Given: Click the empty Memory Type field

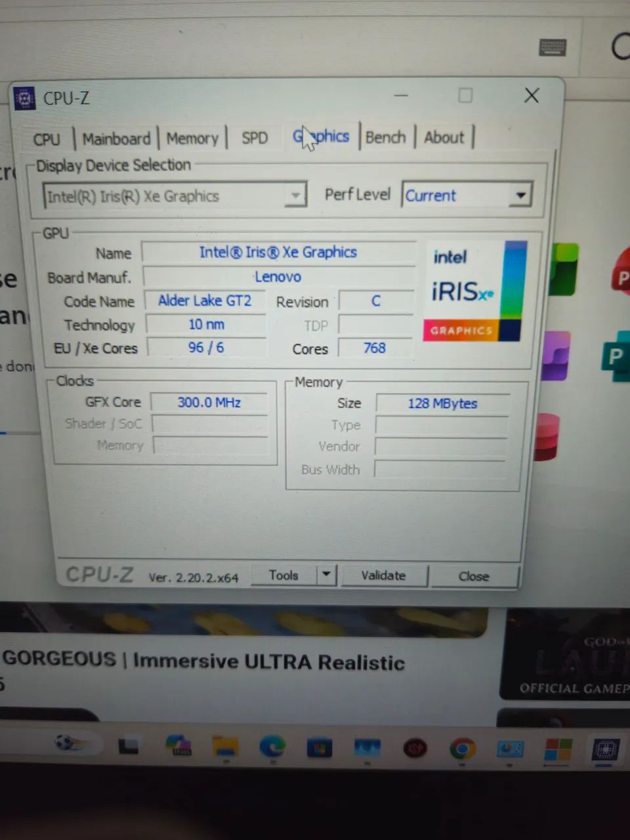Looking at the screenshot, I should click(x=442, y=425).
